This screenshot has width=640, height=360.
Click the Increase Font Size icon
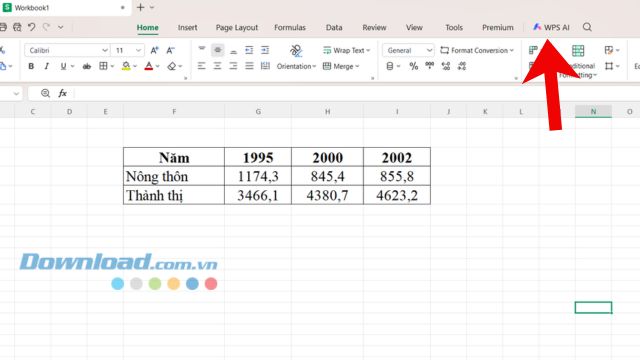pyautogui.click(x=154, y=50)
